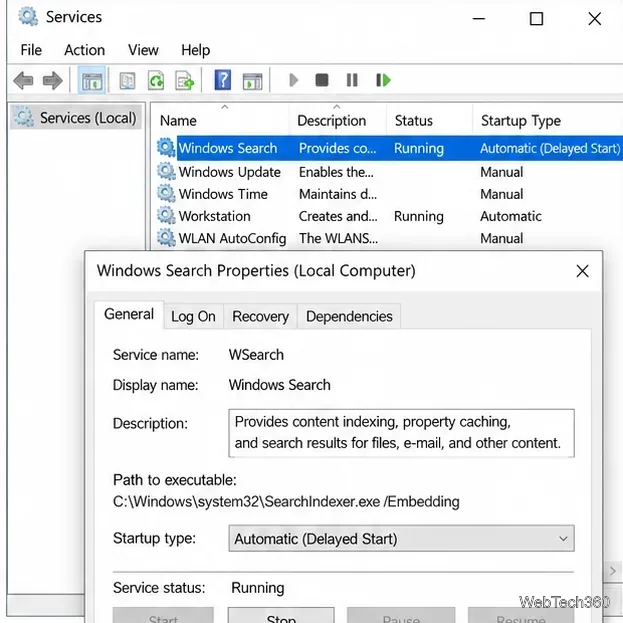Toggle Show/Hide Console Tree icon

tap(92, 81)
